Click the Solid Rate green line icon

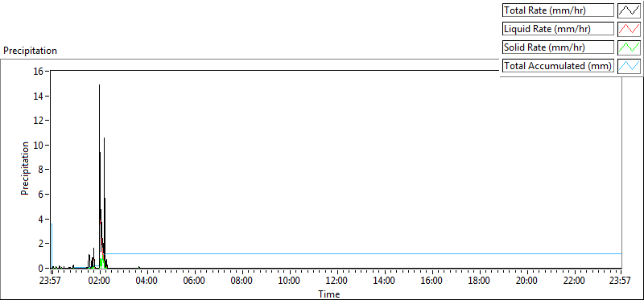[629, 47]
